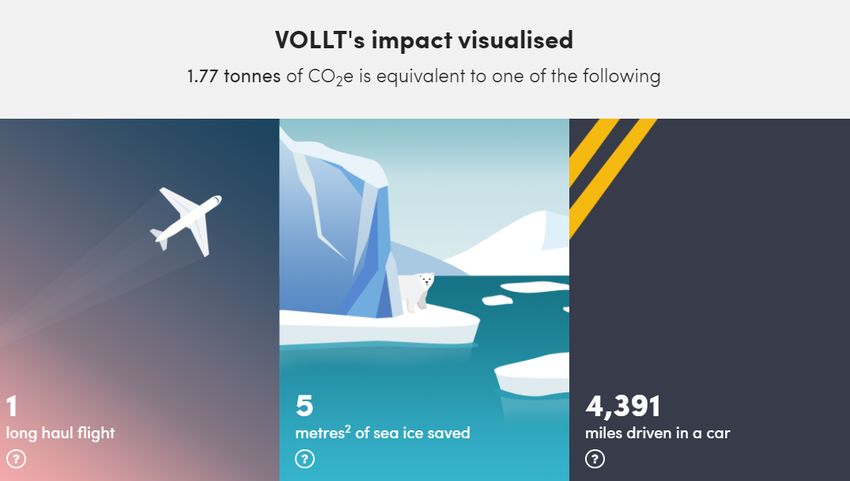Click "metres² of sea ice saved" label
The width and height of the screenshot is (850, 481).
[383, 433]
